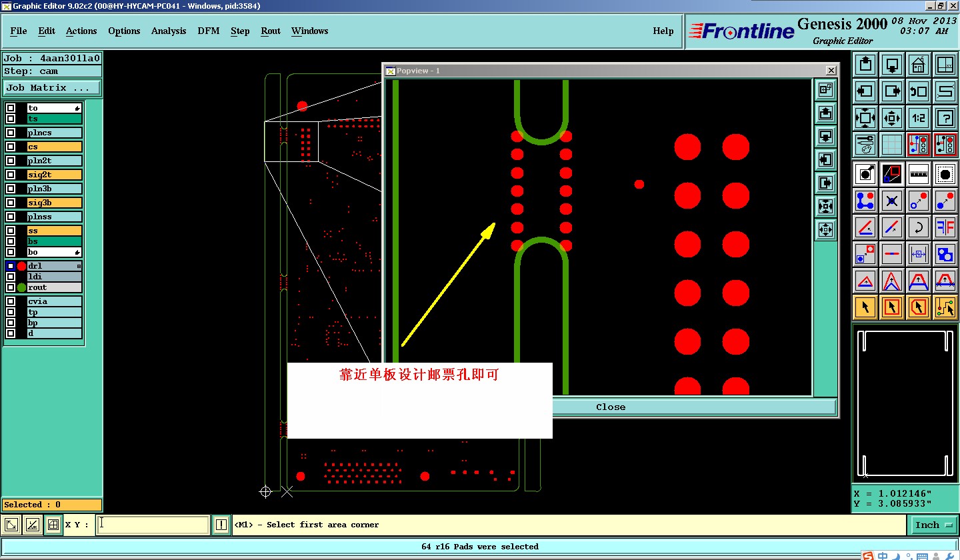The height and width of the screenshot is (560, 960).
Task: Click Close button in Popview window
Action: tap(611, 407)
